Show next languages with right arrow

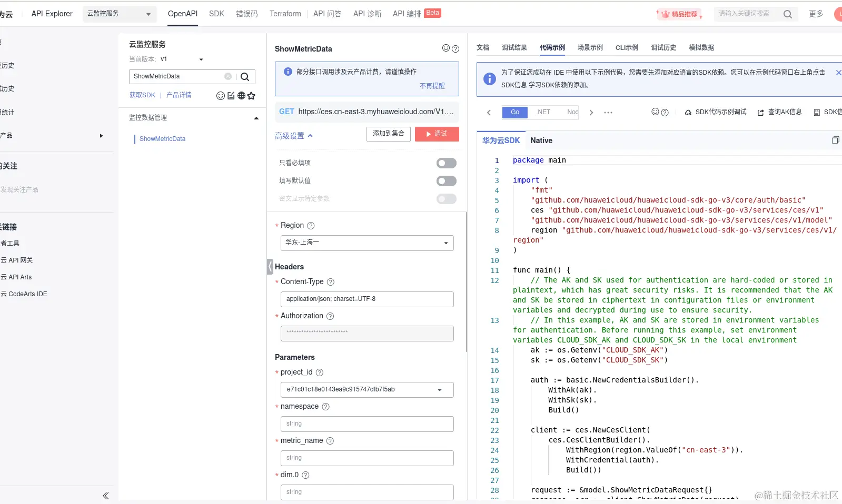point(591,113)
